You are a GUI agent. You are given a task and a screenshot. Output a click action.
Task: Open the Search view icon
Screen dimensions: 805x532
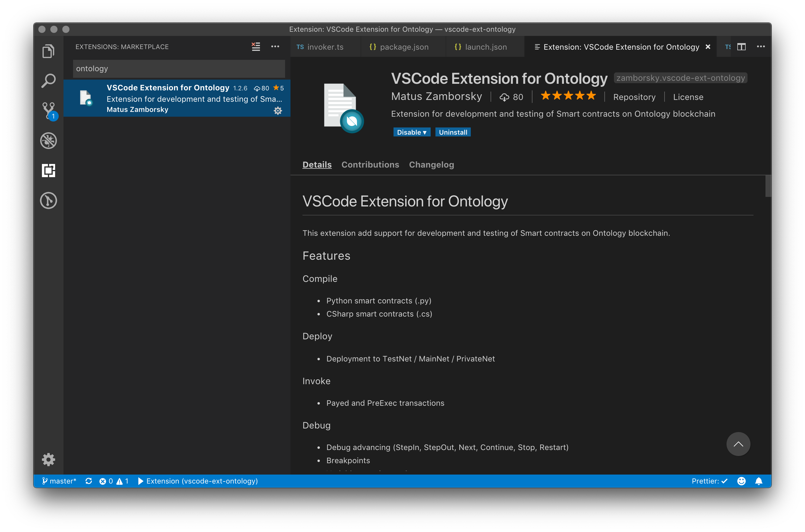coord(48,81)
